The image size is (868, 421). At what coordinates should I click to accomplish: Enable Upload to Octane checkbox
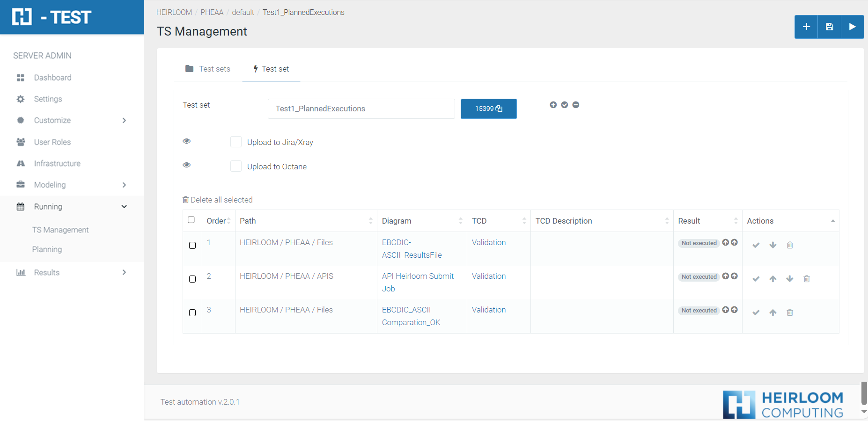tap(236, 167)
